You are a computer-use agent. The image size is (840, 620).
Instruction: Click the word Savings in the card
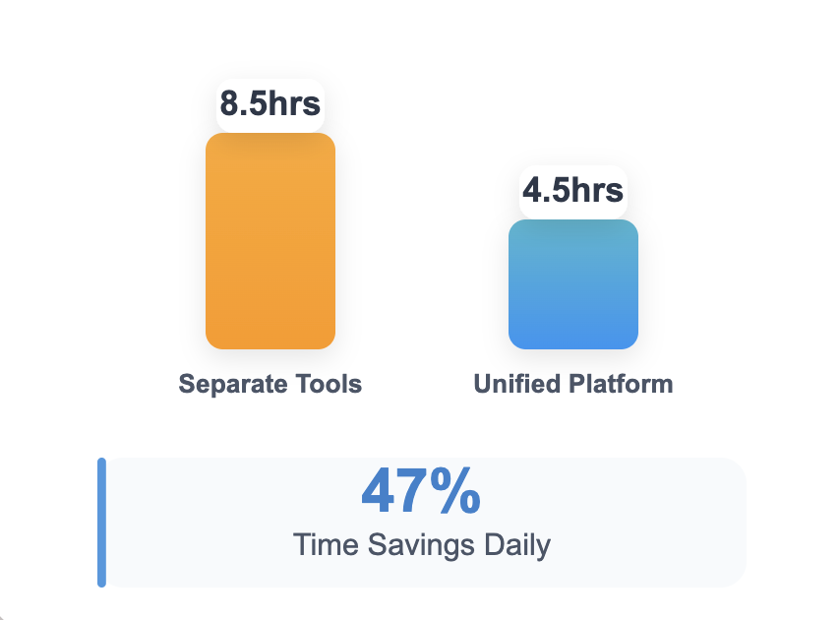tap(421, 545)
